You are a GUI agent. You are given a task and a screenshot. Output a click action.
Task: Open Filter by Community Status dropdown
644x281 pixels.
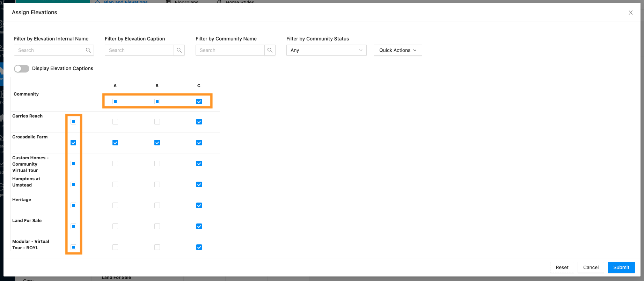[x=326, y=50]
